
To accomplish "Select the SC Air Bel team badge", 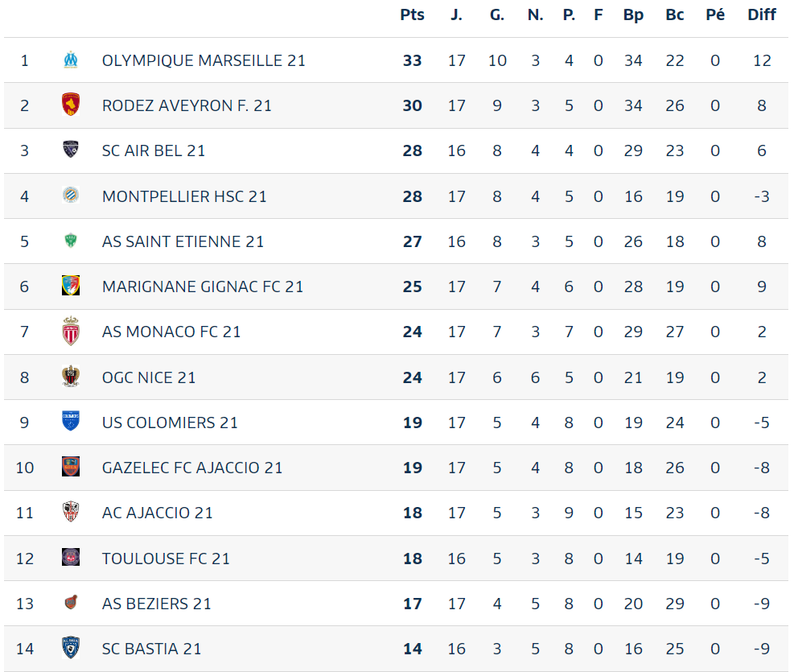I will [71, 150].
